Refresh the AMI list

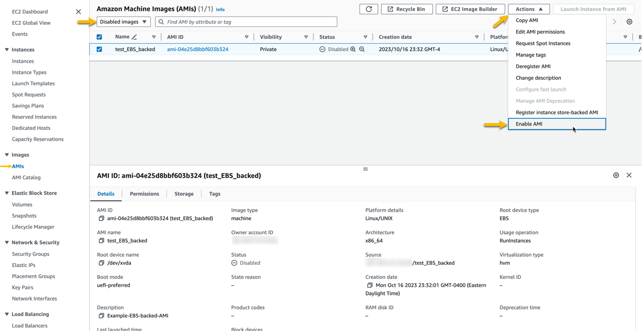click(x=369, y=9)
